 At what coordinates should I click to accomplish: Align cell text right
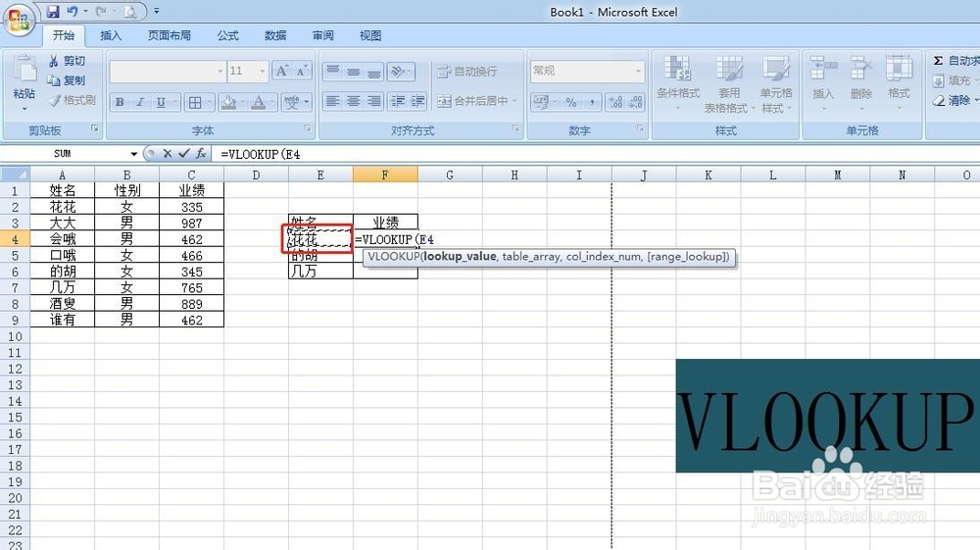(373, 101)
